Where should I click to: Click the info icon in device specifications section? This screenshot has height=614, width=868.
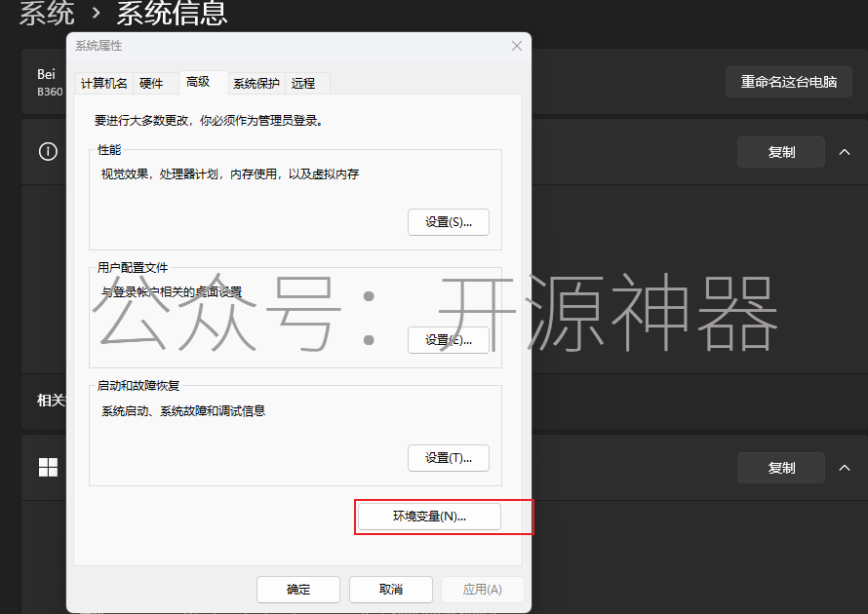48,152
